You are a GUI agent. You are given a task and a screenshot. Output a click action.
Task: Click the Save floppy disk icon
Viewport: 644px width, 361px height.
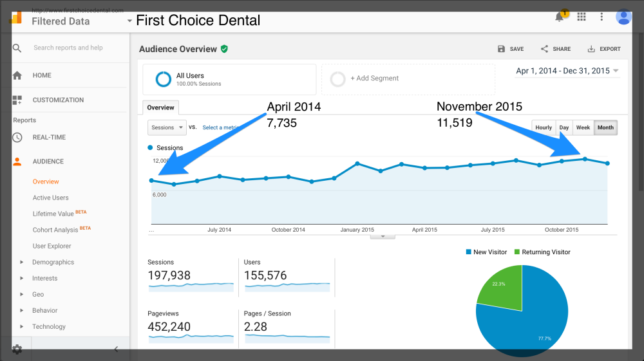pos(501,49)
